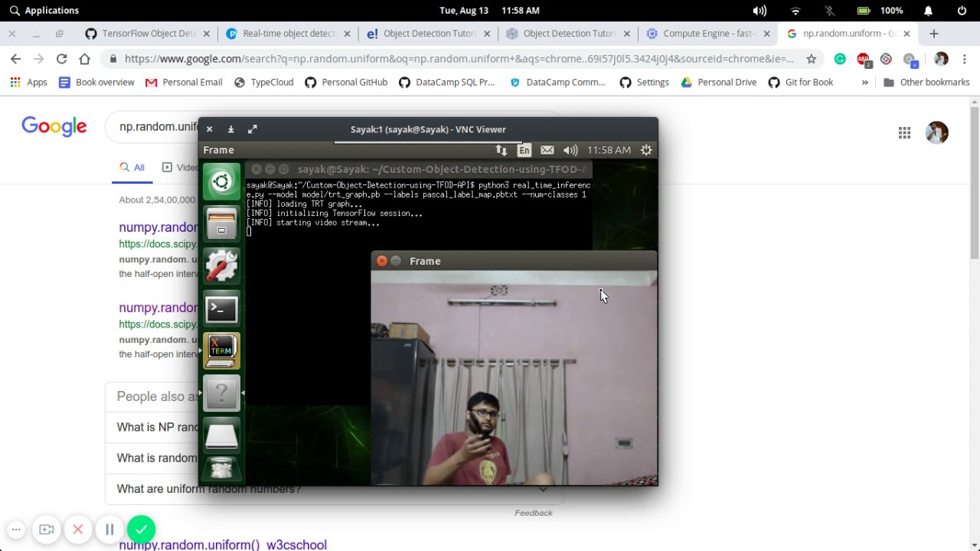
Task: Open Personal Drive bookmark
Action: (x=719, y=83)
